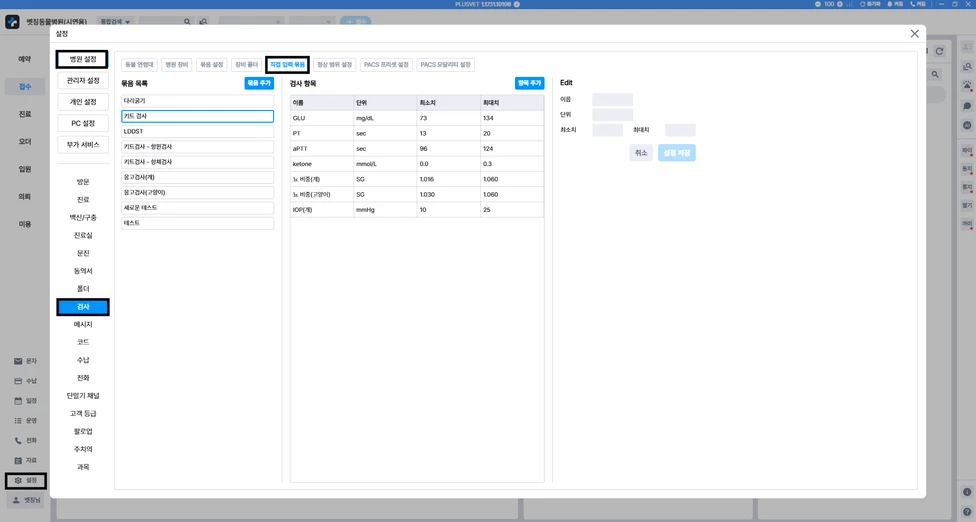Click the magnifier search icon in the background right panel
This screenshot has width=976, height=522.
[x=935, y=75]
